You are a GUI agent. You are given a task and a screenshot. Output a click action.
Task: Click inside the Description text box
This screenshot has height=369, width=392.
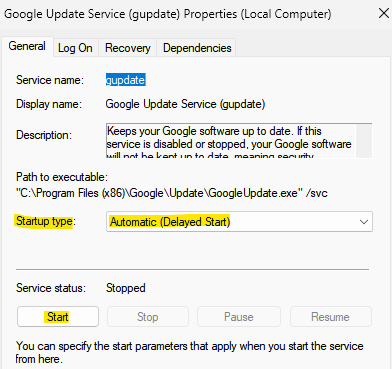tap(231, 140)
